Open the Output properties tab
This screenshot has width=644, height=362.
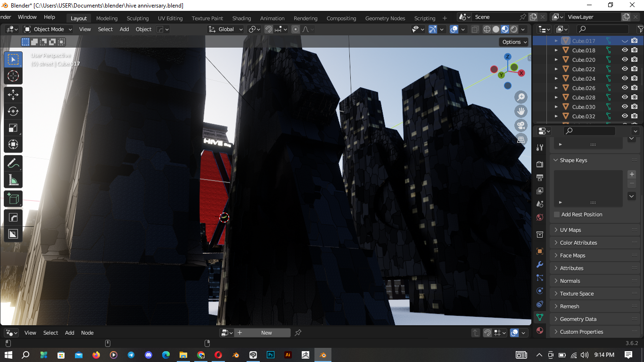[540, 178]
